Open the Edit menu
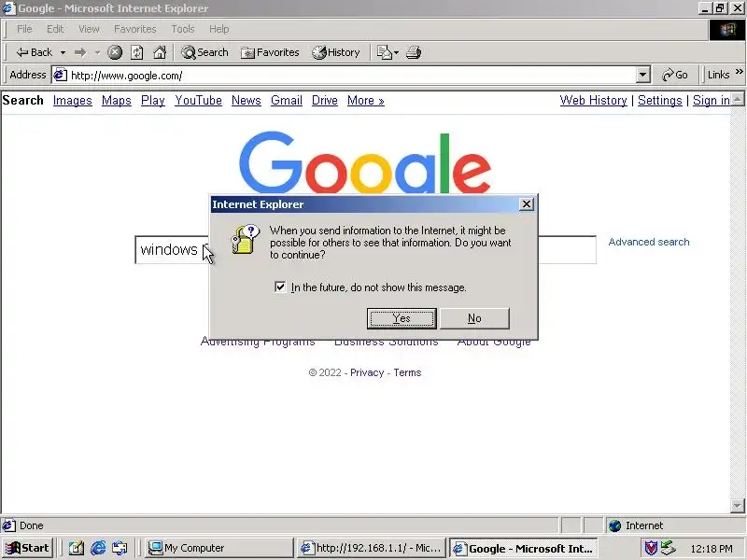Image resolution: width=747 pixels, height=560 pixels. (x=55, y=29)
